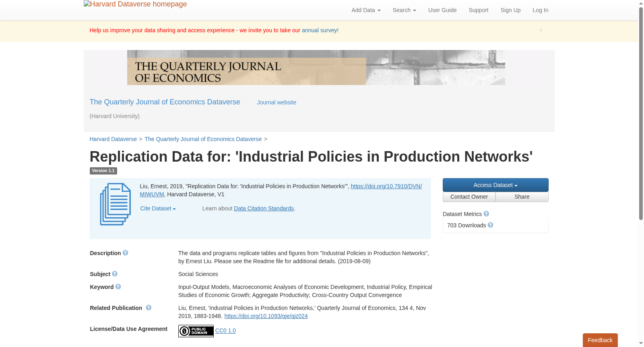Go to the Support menu item
644x347 pixels.
click(479, 10)
